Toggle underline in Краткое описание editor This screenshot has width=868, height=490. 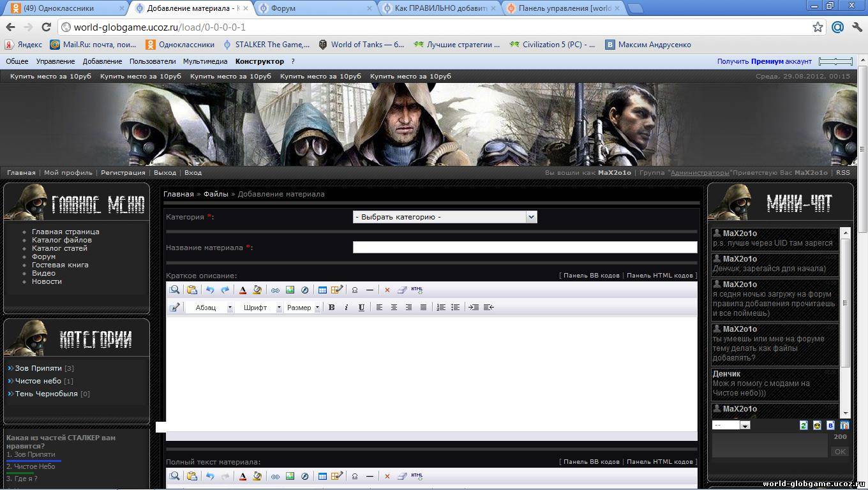pyautogui.click(x=361, y=308)
